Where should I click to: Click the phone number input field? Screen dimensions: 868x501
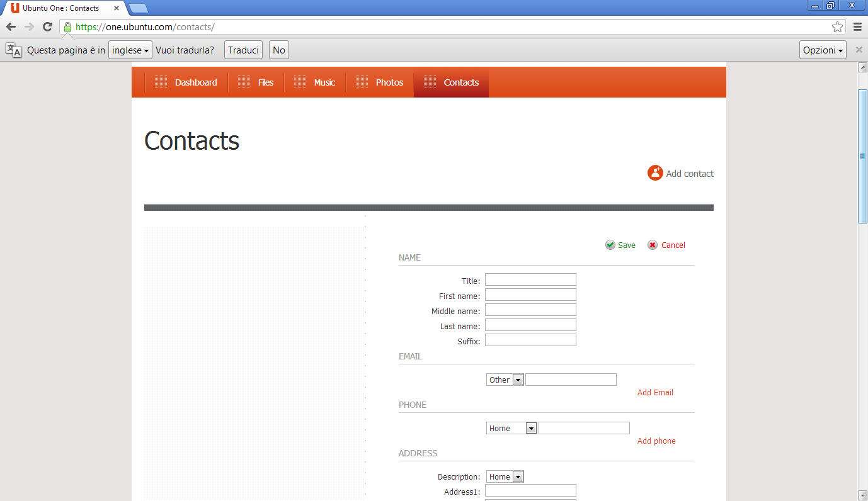[584, 428]
